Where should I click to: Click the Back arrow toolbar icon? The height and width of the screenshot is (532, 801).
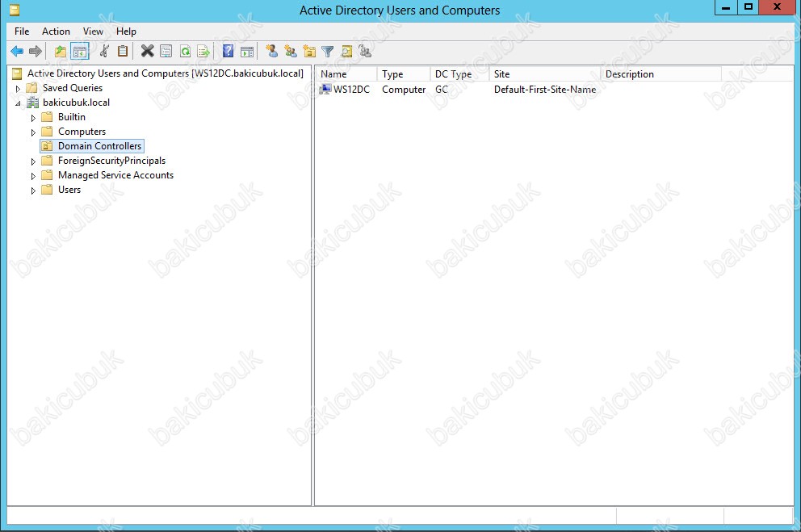tap(17, 51)
